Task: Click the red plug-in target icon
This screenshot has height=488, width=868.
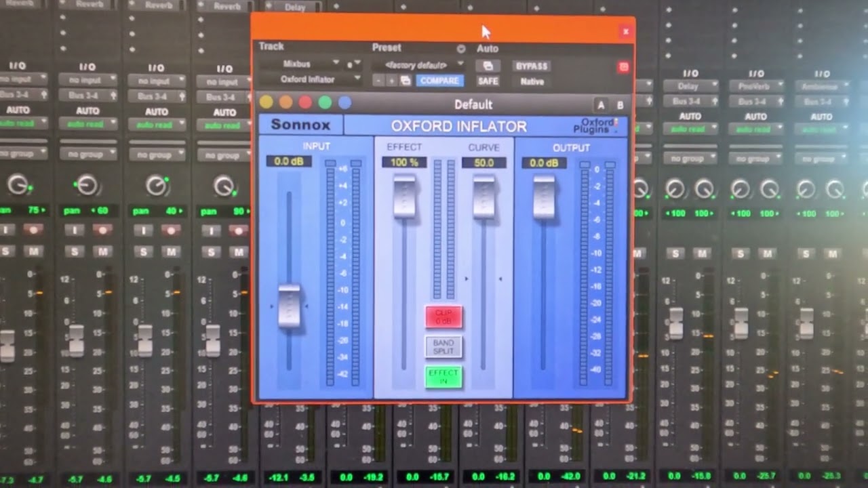Action: [x=624, y=66]
